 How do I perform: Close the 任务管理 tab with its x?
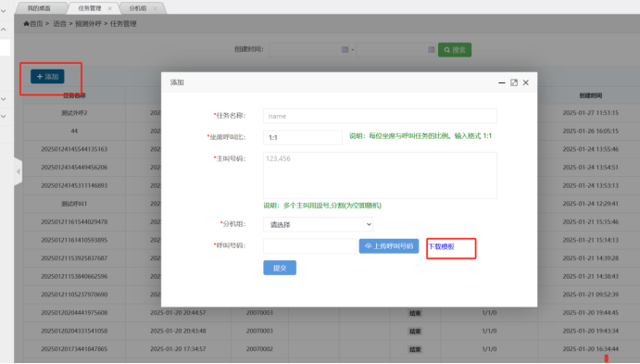pos(109,8)
